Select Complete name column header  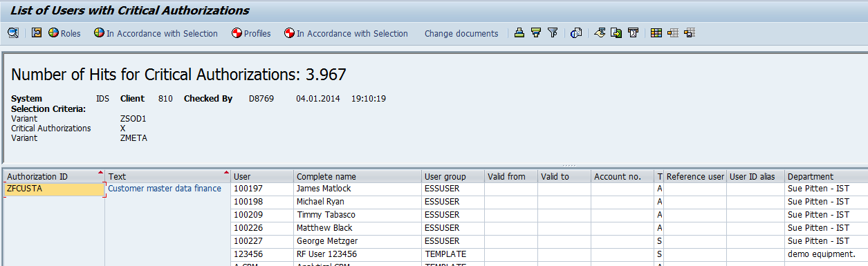tap(358, 176)
